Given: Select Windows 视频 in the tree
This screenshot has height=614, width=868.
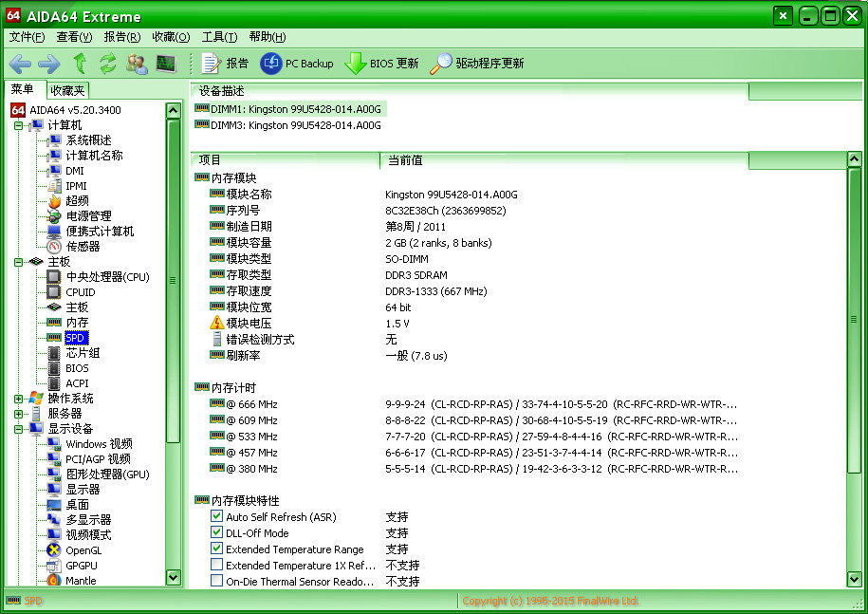Looking at the screenshot, I should (x=90, y=444).
